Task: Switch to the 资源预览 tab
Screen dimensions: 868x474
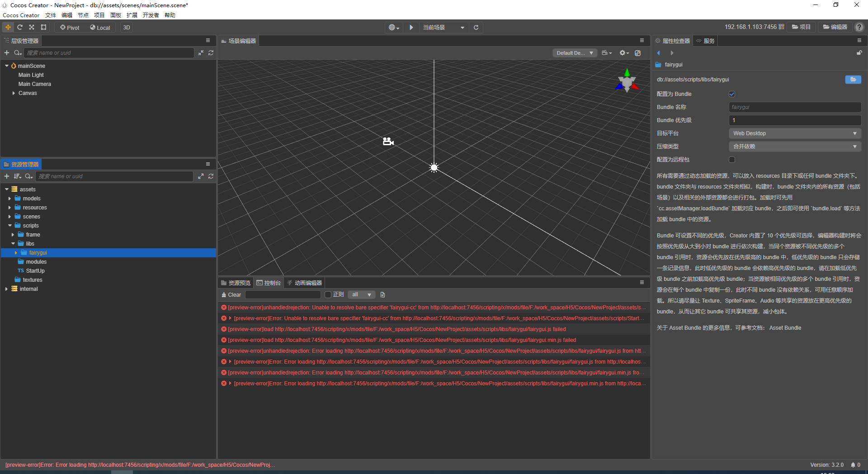Action: click(x=236, y=283)
